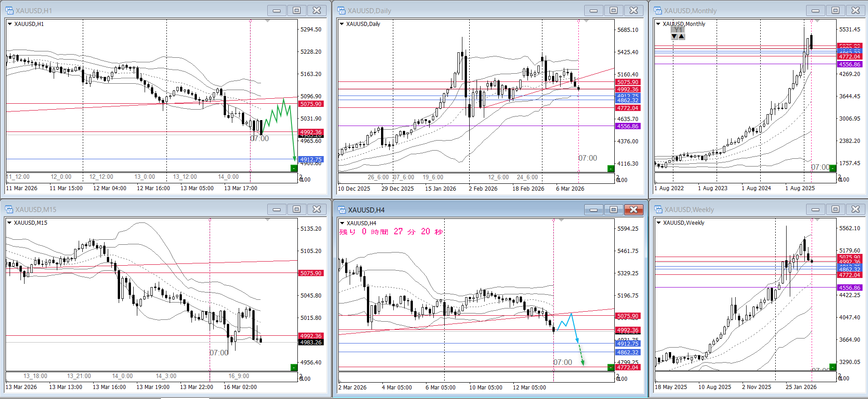Click the blue projection arrow on H4 chart
The height and width of the screenshot is (399, 868).
(x=577, y=339)
